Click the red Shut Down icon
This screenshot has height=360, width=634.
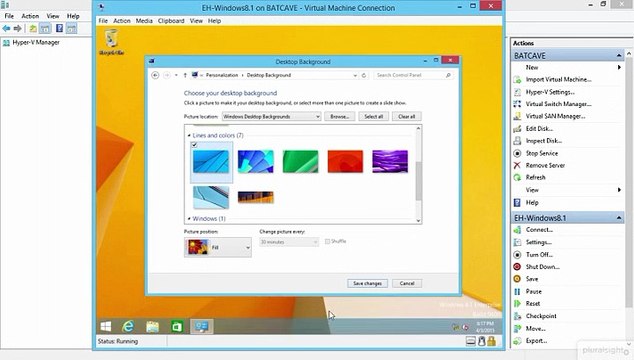[517, 267]
